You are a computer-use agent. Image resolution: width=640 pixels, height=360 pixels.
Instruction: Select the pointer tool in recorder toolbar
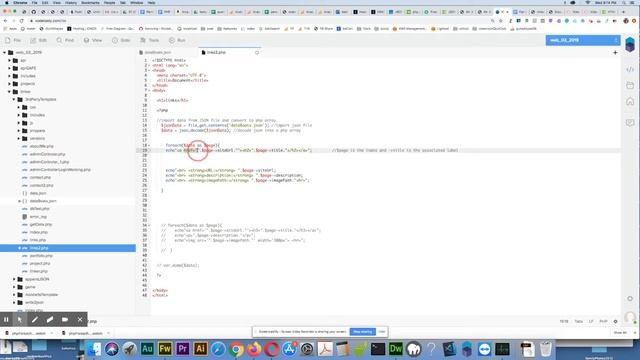pyautogui.click(x=20, y=320)
